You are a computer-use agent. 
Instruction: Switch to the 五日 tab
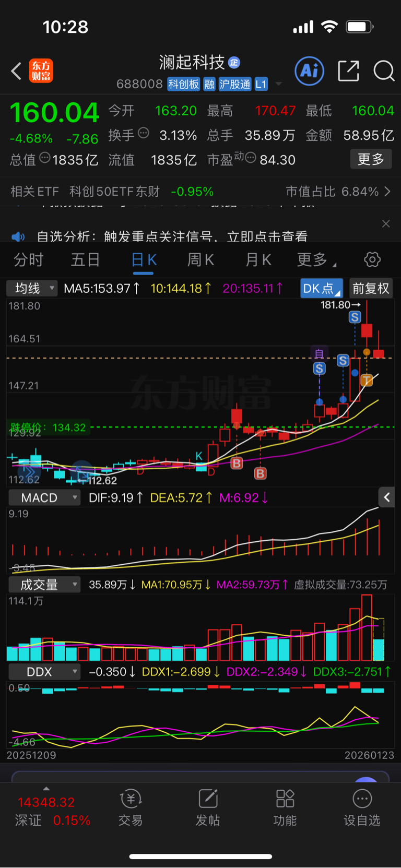coord(86,259)
